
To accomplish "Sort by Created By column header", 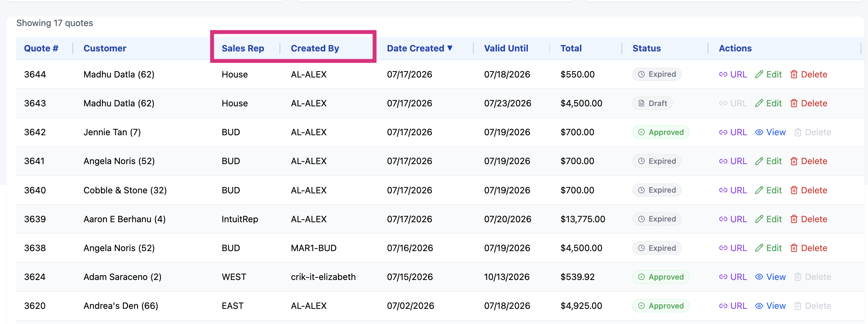I will coord(315,48).
